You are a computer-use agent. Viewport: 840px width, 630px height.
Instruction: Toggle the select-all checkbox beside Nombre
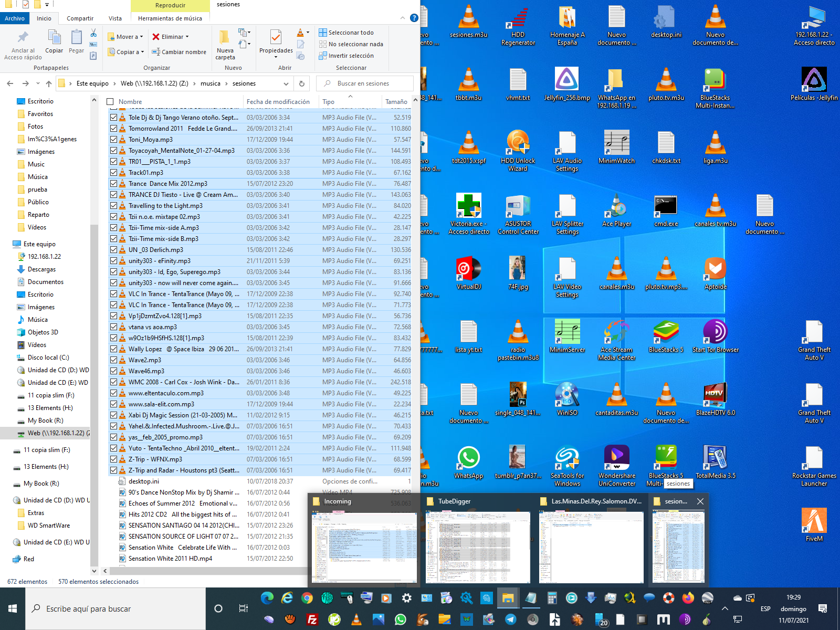110,102
